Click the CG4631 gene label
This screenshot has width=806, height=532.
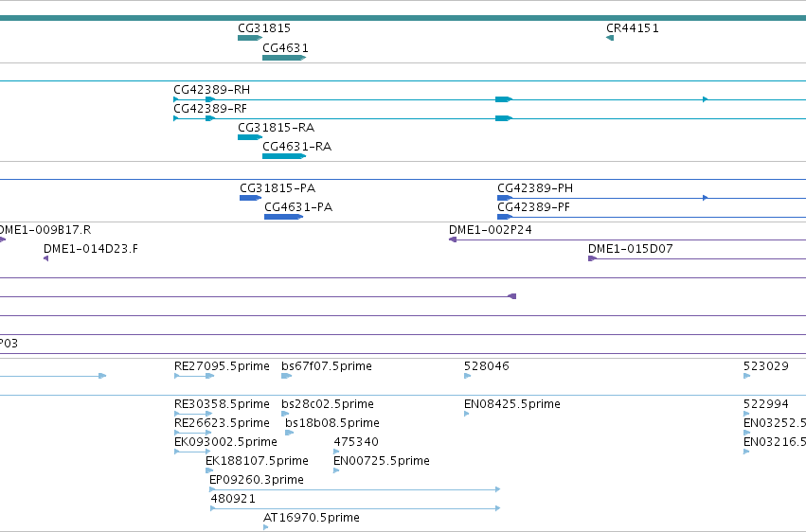point(285,48)
